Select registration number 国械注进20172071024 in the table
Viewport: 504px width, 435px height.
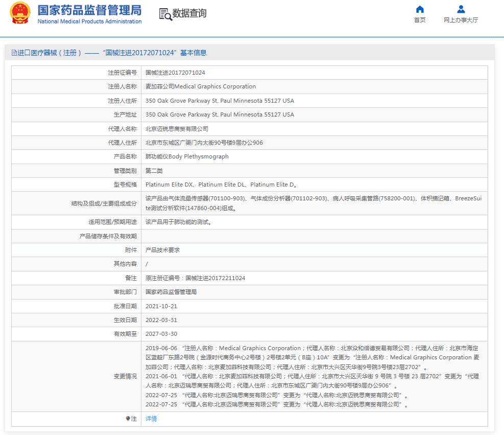(x=175, y=73)
